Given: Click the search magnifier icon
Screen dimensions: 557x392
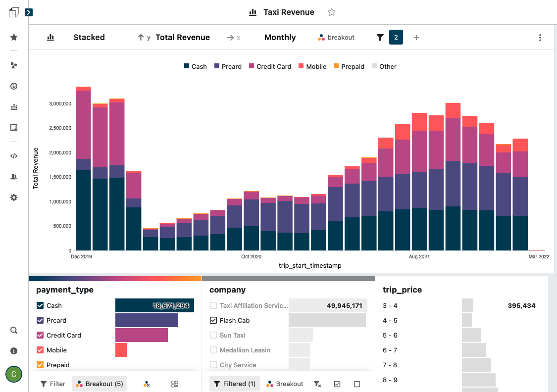Looking at the screenshot, I should 14,331.
